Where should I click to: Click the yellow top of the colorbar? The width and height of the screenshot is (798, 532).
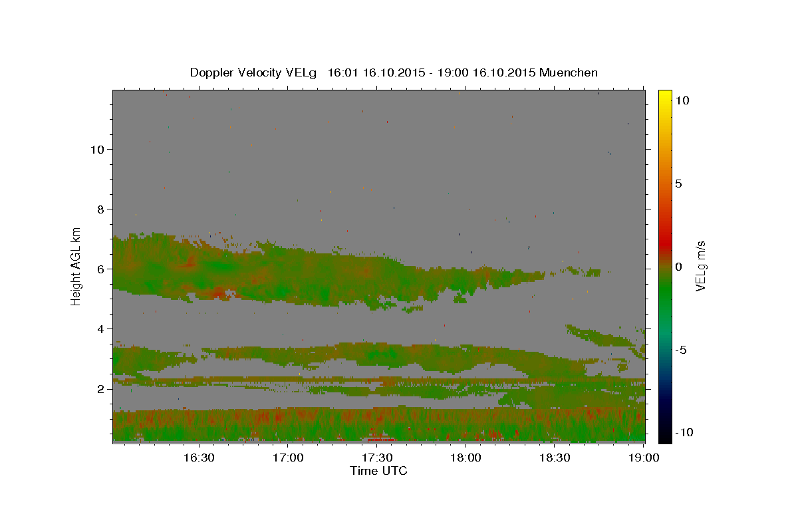click(665, 96)
